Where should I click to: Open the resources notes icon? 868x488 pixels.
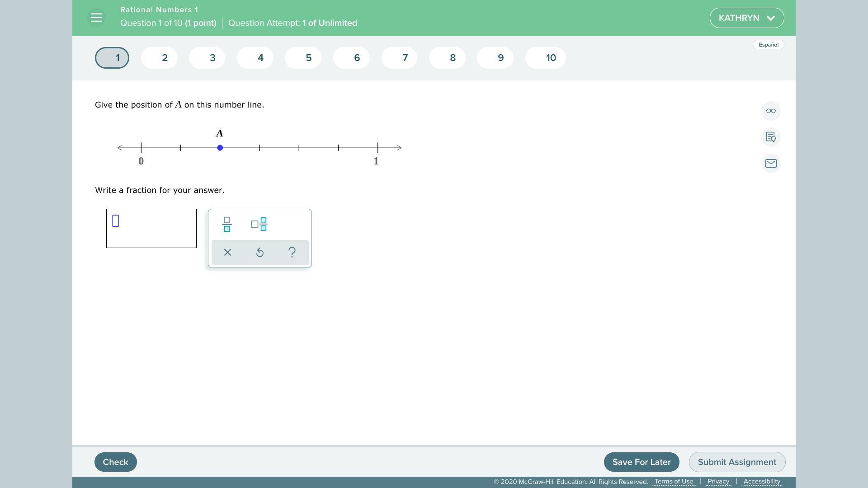coord(771,137)
